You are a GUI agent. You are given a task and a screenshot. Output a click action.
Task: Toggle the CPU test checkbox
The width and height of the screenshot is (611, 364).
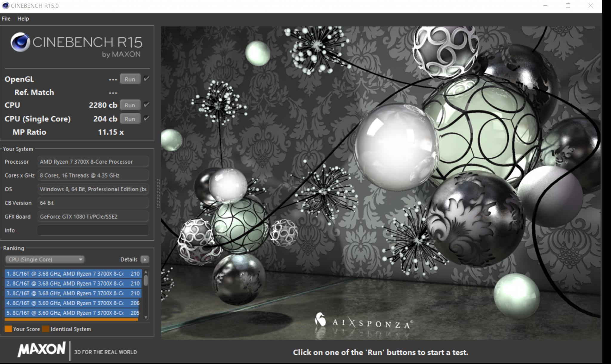(146, 105)
